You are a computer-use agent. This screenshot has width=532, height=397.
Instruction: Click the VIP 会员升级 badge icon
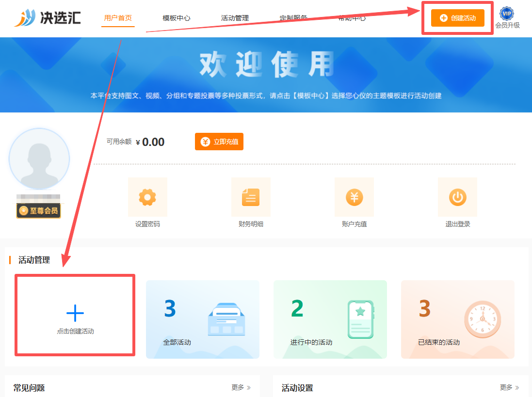[x=507, y=14]
